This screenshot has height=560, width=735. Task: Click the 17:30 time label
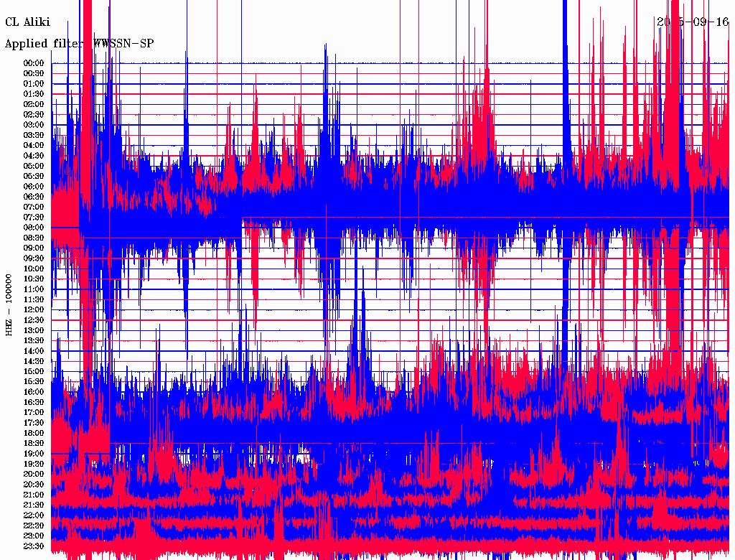[34, 423]
